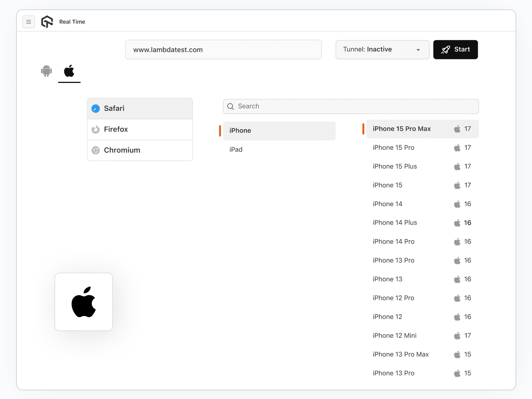532x399 pixels.
Task: Select the Apple platform icon
Action: pyautogui.click(x=69, y=71)
